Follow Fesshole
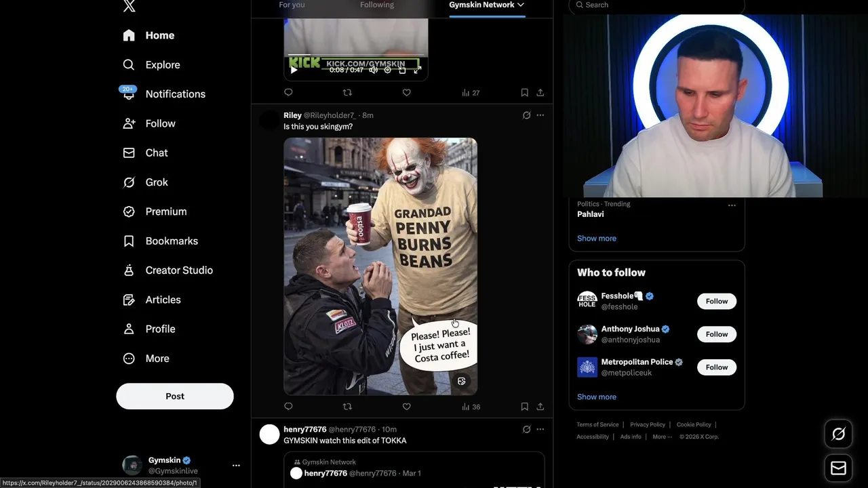868x488 pixels. (x=717, y=302)
